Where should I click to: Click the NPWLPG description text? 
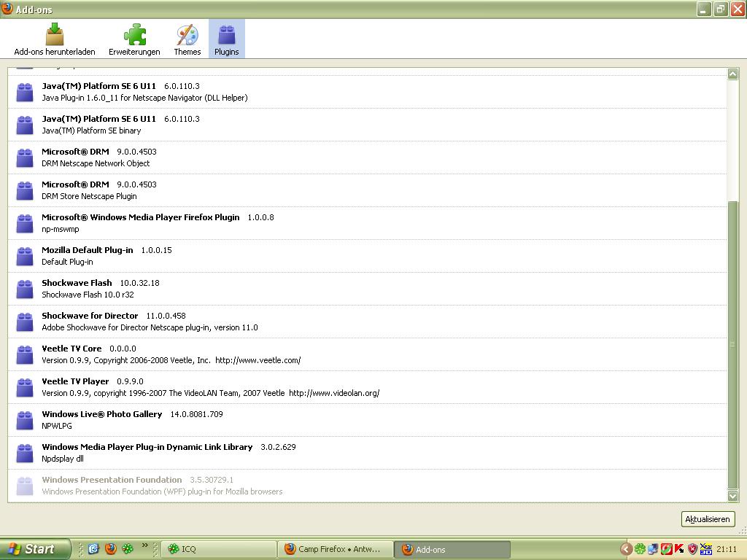point(57,426)
